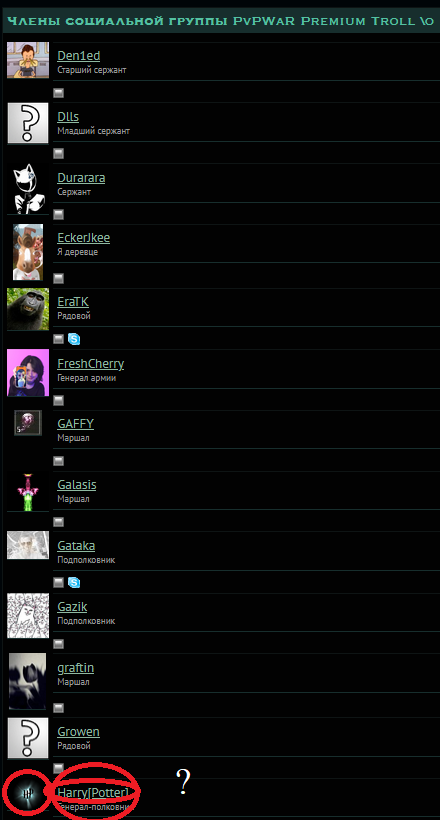This screenshot has width=440, height=820.
Task: Click the gray status icon under Dlls
Action: tap(59, 153)
